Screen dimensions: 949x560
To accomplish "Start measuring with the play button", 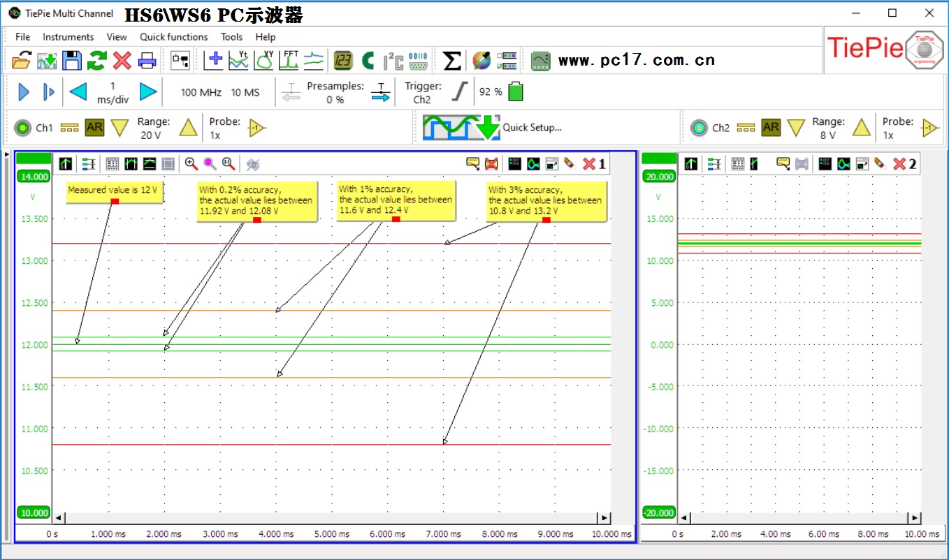I will coord(24,91).
